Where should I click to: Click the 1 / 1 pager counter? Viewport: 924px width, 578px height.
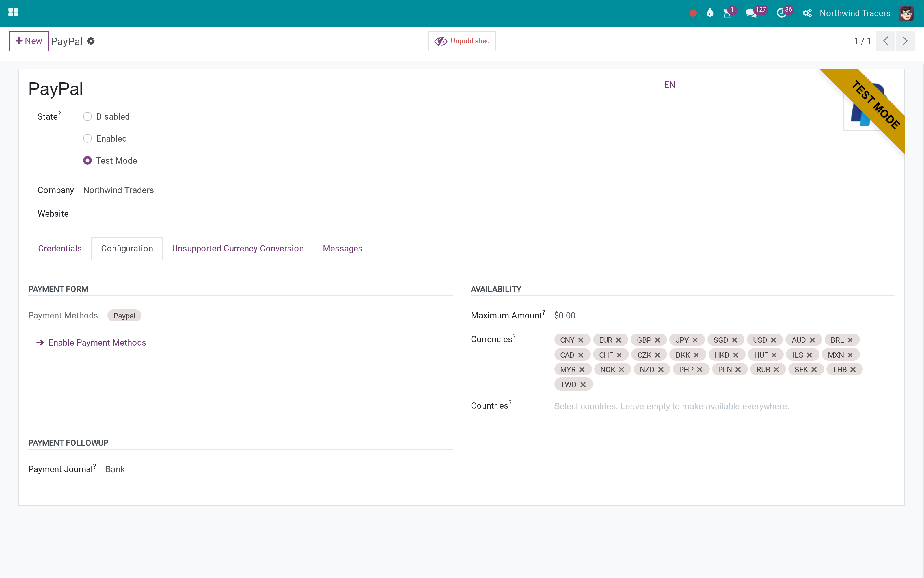pos(862,41)
